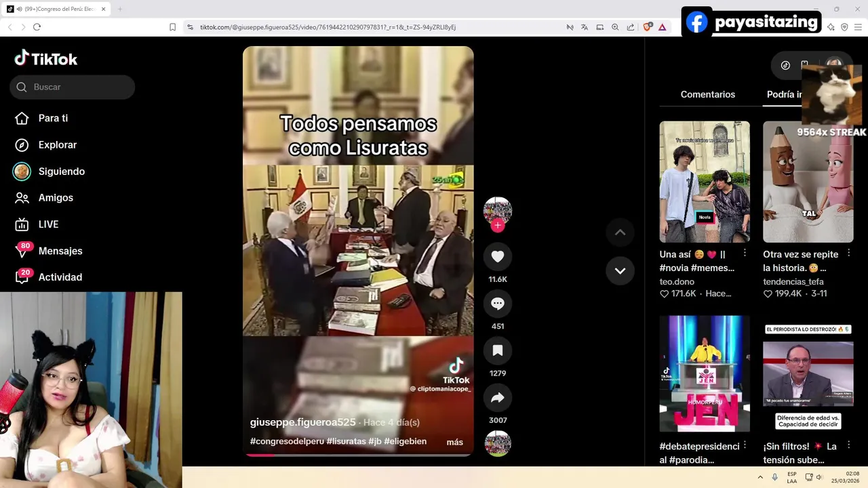868x488 pixels.
Task: Open hashtag #lisuratas
Action: [x=346, y=441]
